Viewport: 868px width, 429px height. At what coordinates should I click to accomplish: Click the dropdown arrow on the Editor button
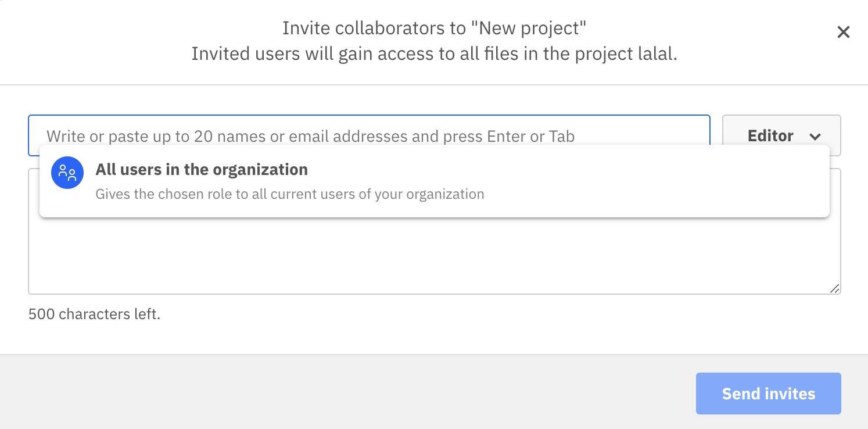816,136
